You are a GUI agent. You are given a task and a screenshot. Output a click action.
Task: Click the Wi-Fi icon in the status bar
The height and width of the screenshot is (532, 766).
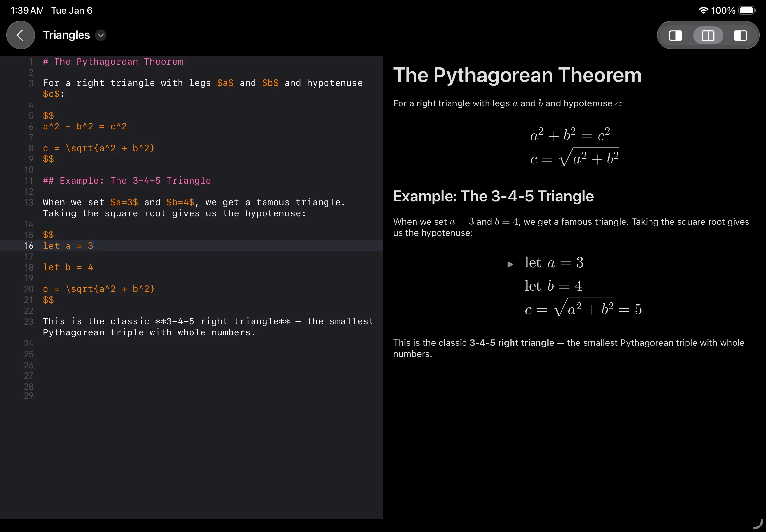click(x=704, y=10)
